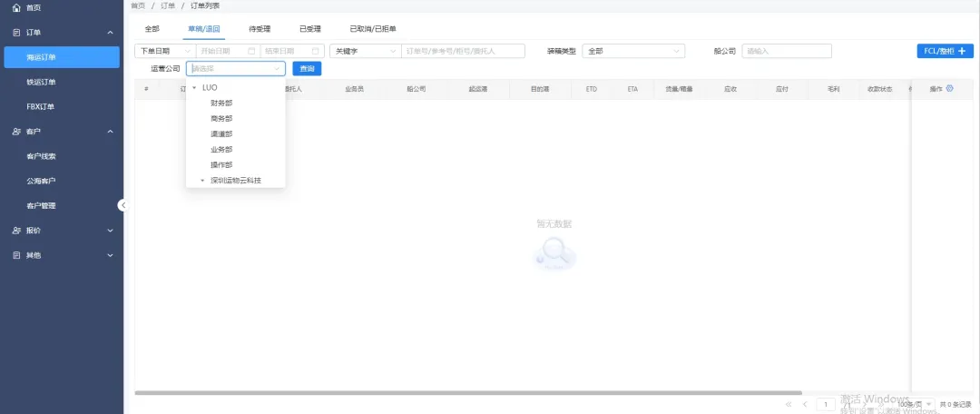Viewport: 980px width, 414px height.
Task: Click the 结束日期 end date field
Action: [286, 51]
